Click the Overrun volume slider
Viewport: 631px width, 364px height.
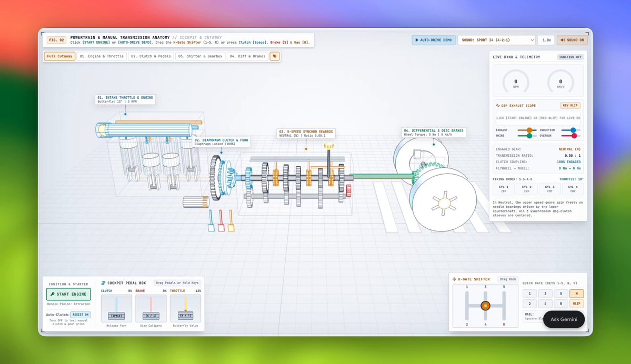570,136
